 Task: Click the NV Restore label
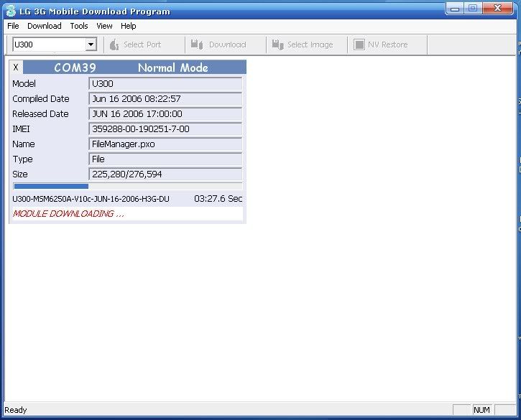click(388, 45)
